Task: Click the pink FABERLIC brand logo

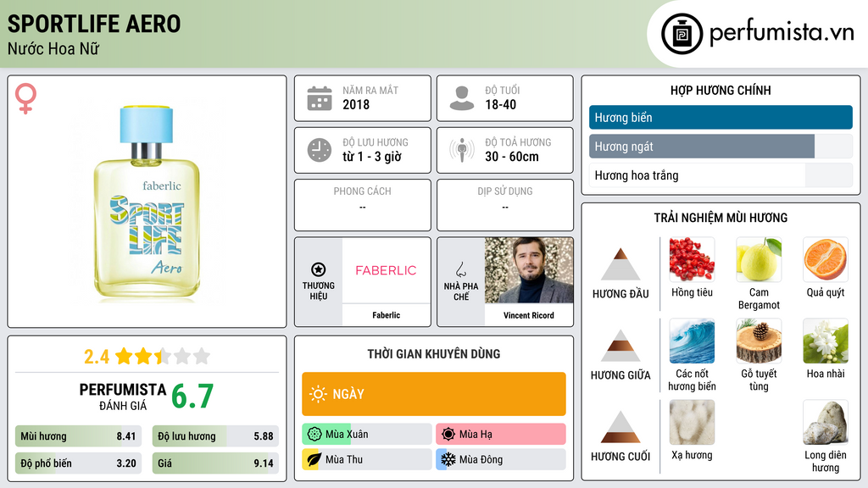Action: [386, 270]
